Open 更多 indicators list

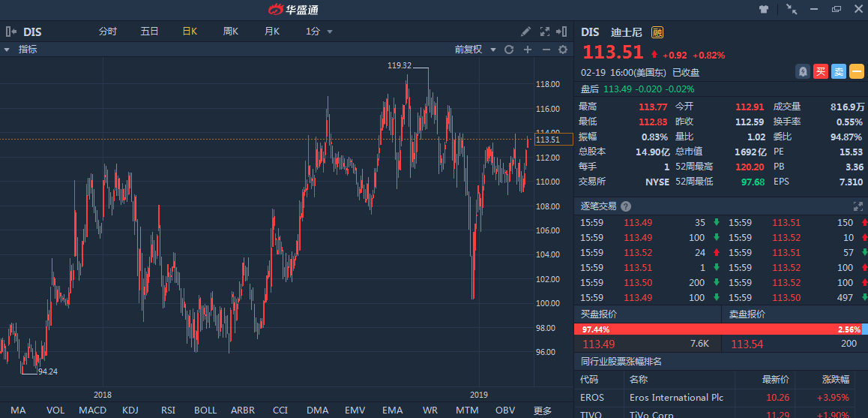pyautogui.click(x=543, y=410)
